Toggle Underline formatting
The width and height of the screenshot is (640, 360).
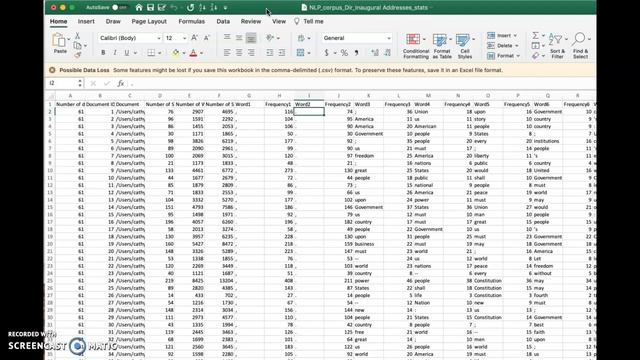[x=127, y=53]
